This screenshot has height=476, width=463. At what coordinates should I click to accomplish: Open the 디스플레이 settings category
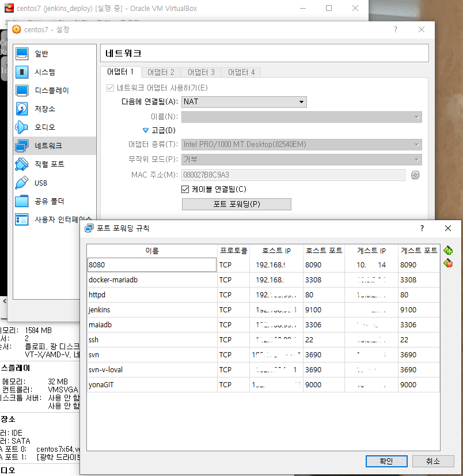[55, 90]
